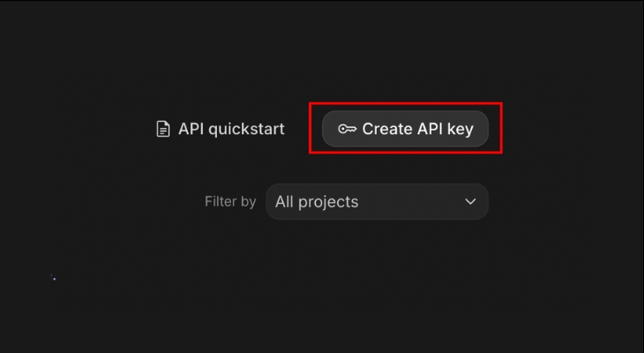The image size is (644, 353).
Task: Expand the All projects dropdown
Action: pos(377,201)
